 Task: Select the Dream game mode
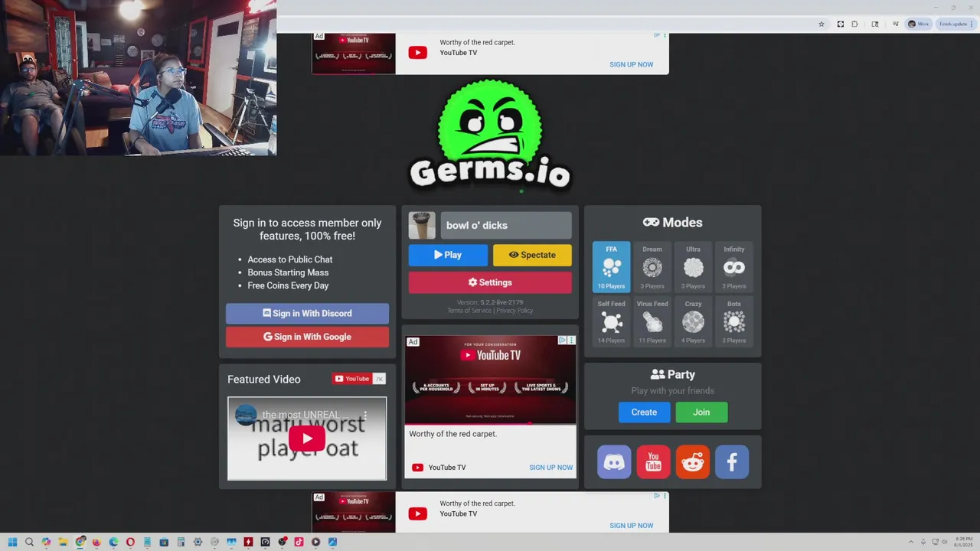(x=652, y=267)
